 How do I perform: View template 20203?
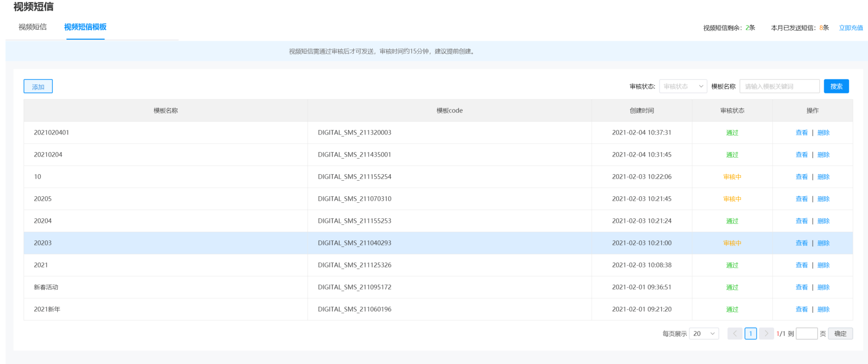[x=802, y=243]
